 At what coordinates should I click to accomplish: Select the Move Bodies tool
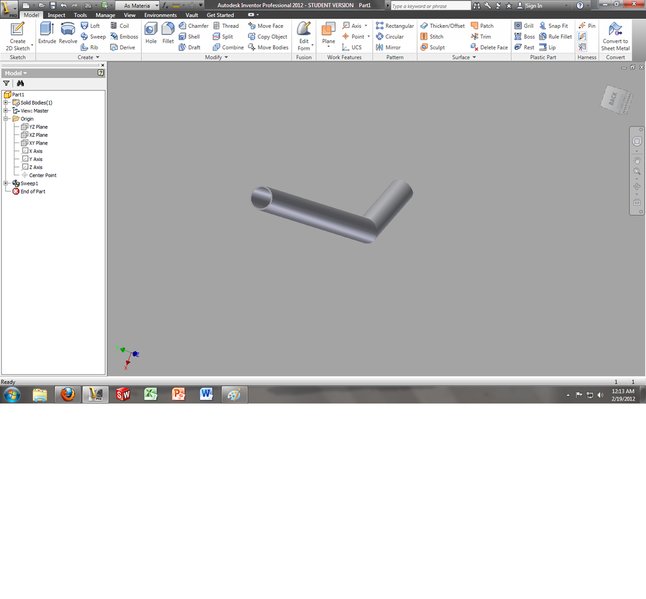(268, 47)
